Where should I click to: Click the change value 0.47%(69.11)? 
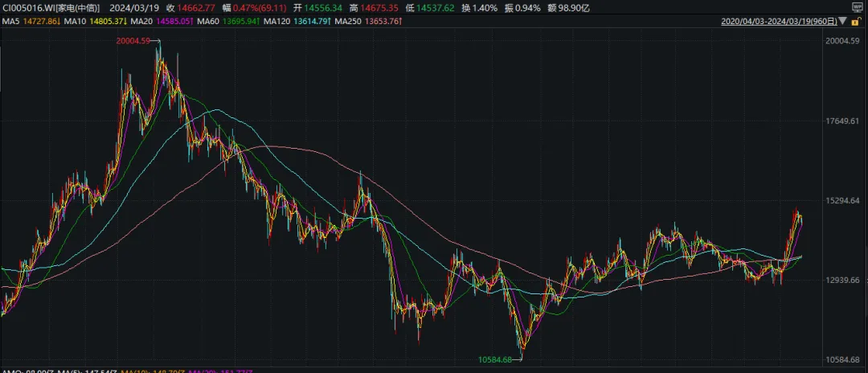[x=260, y=8]
